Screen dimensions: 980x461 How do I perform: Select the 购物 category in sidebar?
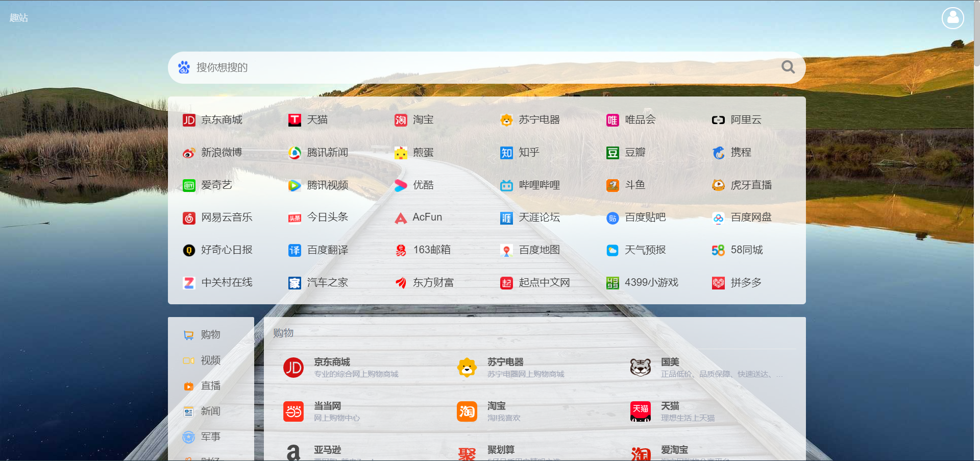coord(211,335)
